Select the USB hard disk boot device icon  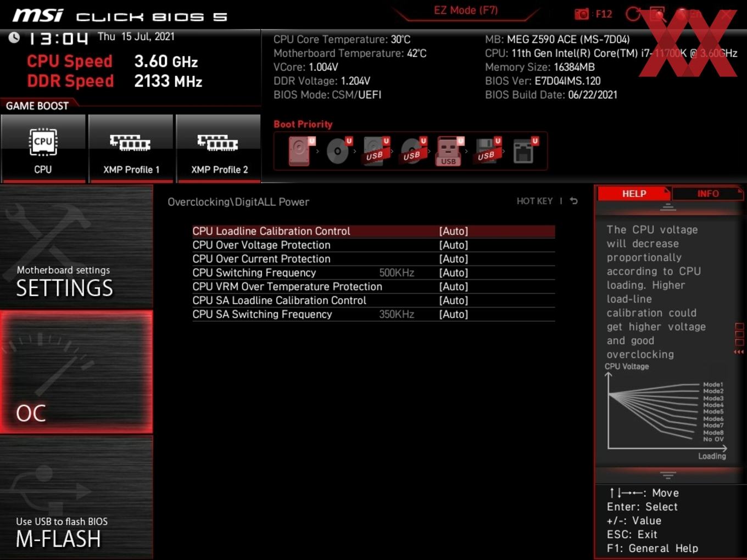(x=376, y=150)
